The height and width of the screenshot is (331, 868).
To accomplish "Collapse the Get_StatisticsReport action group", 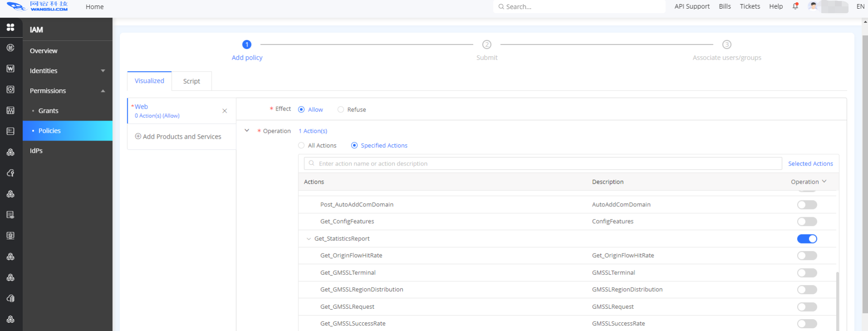I will [309, 239].
